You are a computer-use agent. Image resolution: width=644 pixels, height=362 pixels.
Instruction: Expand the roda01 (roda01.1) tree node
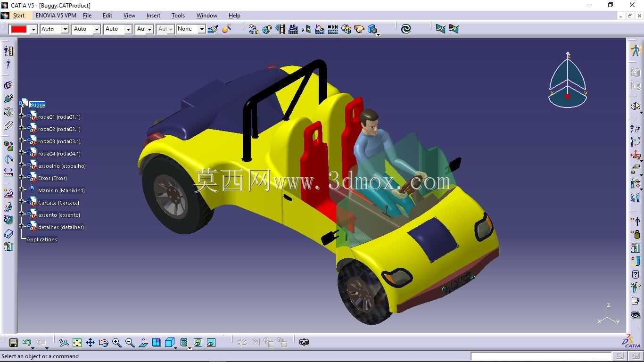pos(22,115)
